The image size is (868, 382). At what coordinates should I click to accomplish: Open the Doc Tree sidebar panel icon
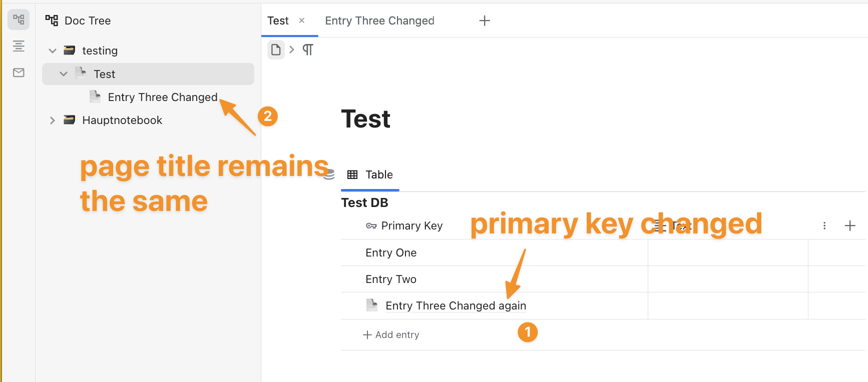tap(19, 20)
